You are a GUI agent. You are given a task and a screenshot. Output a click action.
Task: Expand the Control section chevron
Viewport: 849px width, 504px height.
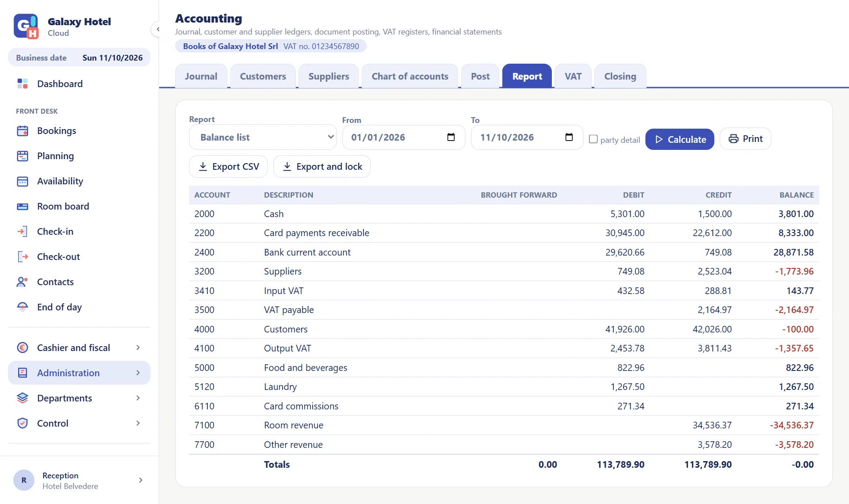click(138, 423)
